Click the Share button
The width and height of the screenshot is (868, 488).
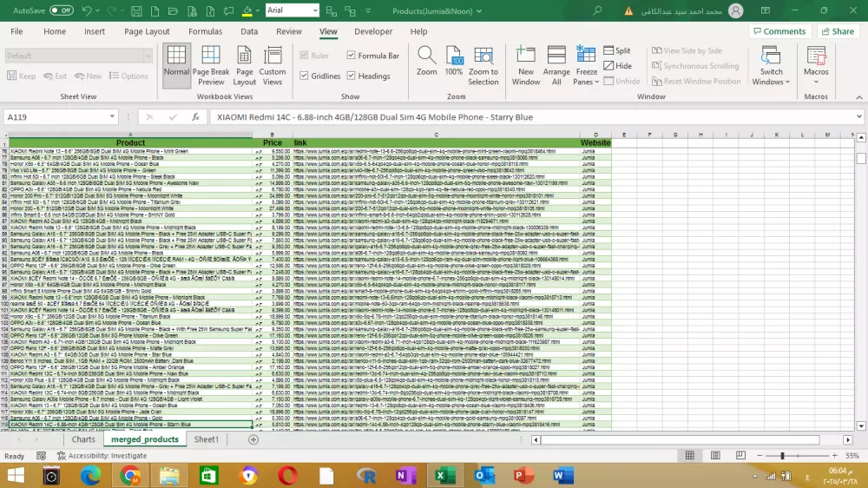tap(838, 31)
